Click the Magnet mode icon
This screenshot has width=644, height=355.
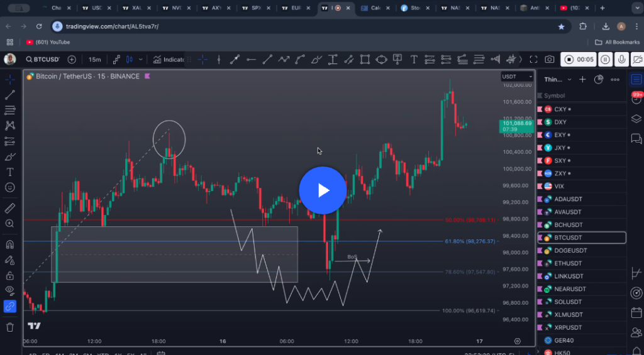[x=10, y=244]
